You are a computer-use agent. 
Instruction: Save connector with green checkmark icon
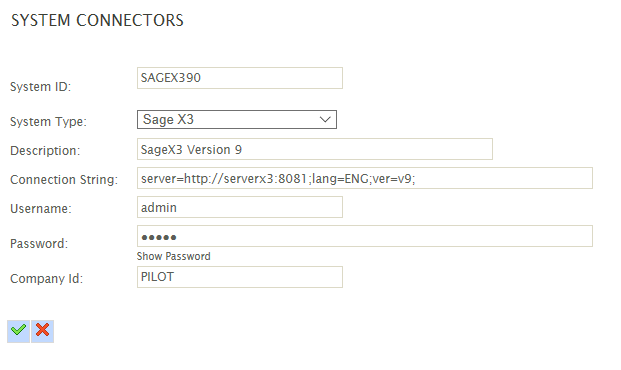click(x=18, y=331)
